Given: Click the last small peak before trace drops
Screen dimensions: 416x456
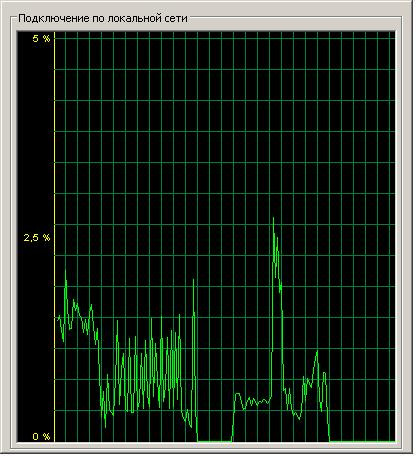Looking at the screenshot, I should tap(324, 373).
